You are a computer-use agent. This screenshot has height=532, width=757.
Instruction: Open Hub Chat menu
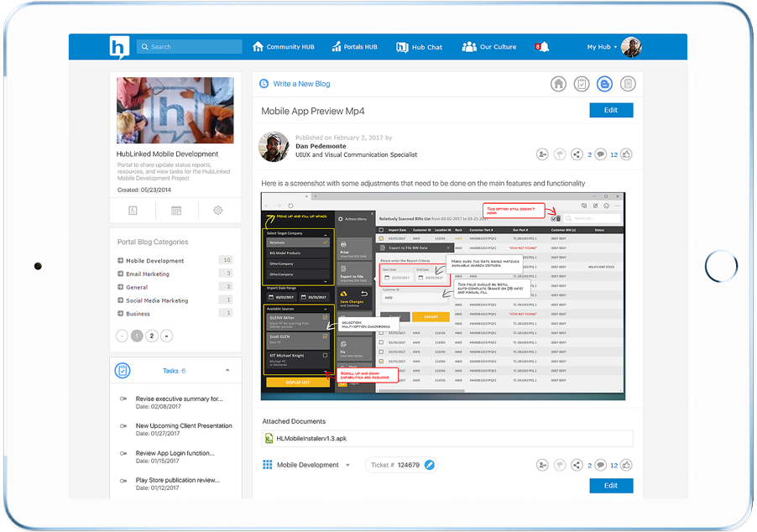(419, 47)
